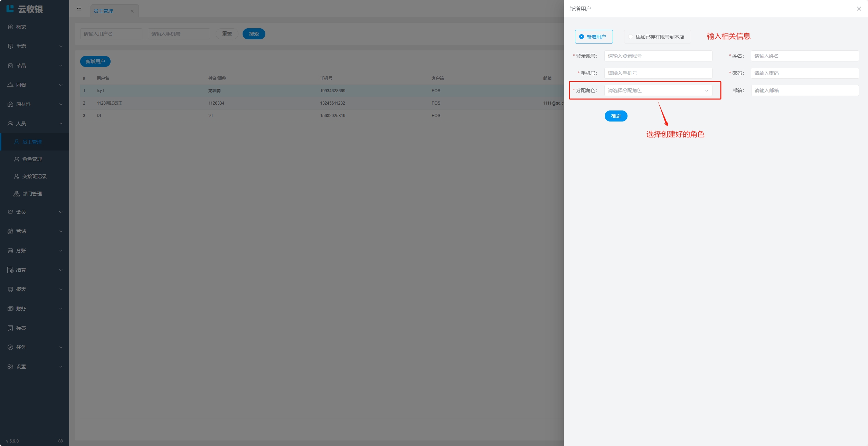The height and width of the screenshot is (446, 868).
Task: Click the 营销 marketing icon
Action: pos(10,231)
